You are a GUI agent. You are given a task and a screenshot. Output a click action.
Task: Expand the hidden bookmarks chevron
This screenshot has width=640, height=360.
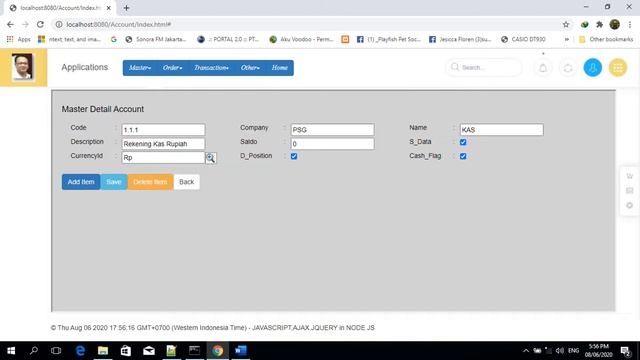click(x=567, y=39)
